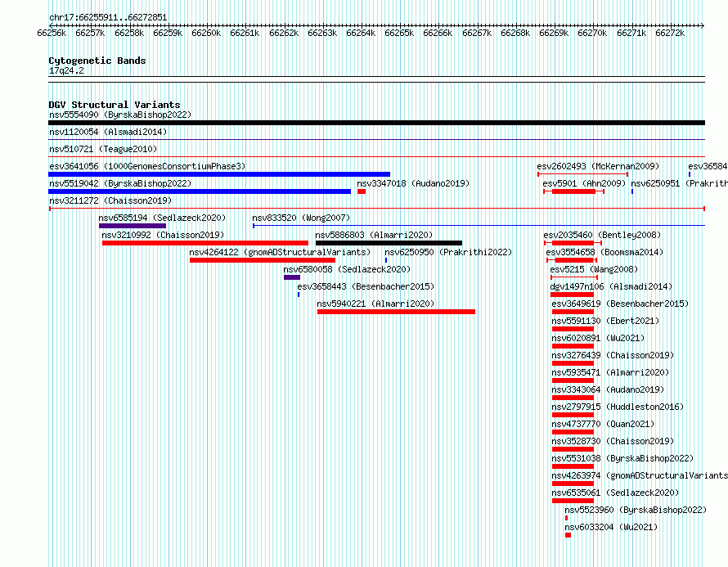
Task: Open nsv510721 (Teague2010) variant
Action: tap(103, 149)
